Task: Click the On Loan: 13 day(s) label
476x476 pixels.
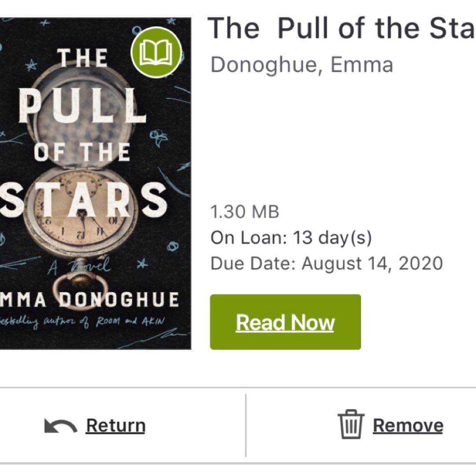Action: pyautogui.click(x=291, y=238)
